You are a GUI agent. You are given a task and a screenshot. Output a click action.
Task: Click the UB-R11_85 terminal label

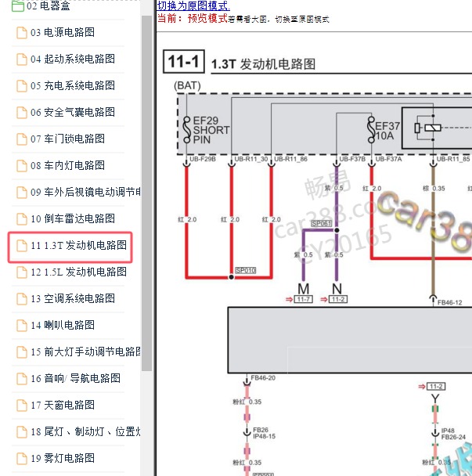point(453,159)
